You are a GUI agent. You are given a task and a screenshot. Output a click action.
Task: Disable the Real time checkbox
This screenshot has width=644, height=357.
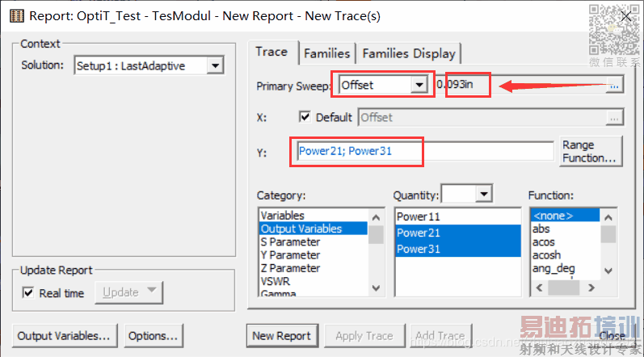tap(28, 293)
